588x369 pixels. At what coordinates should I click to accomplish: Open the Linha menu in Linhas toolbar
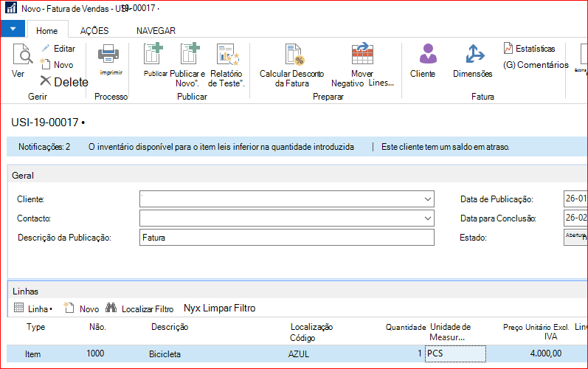[x=33, y=308]
